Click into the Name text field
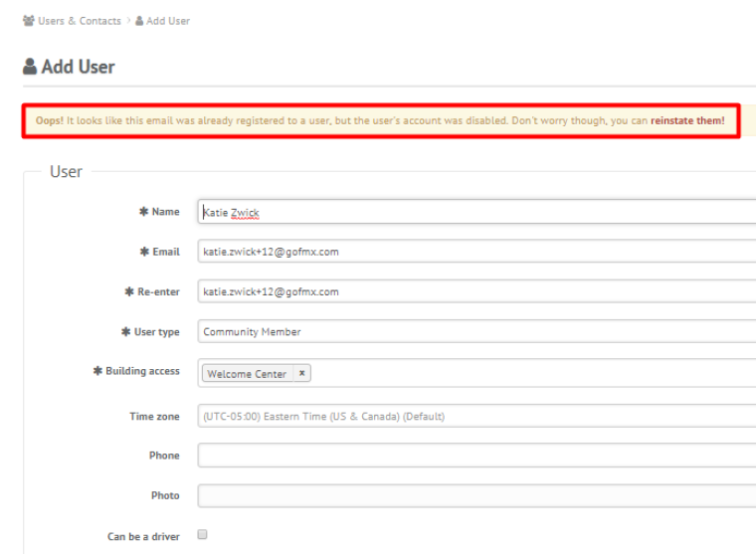The image size is (756, 554). [476, 212]
